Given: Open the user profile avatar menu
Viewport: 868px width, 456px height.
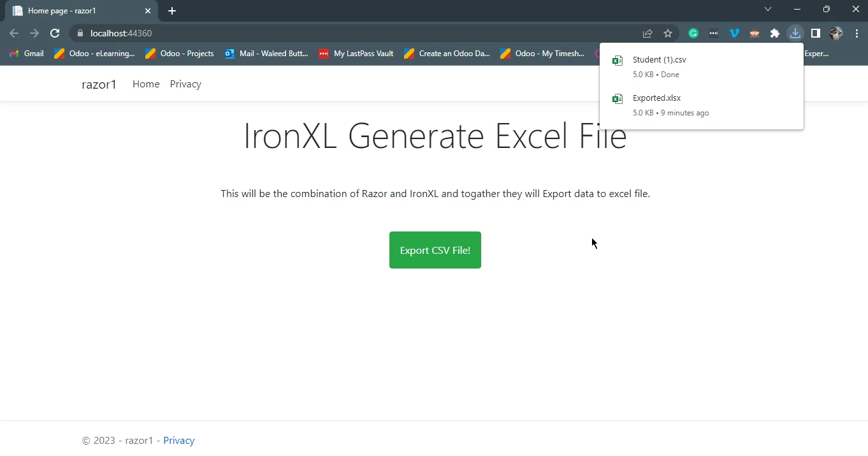Looking at the screenshot, I should (x=835, y=33).
